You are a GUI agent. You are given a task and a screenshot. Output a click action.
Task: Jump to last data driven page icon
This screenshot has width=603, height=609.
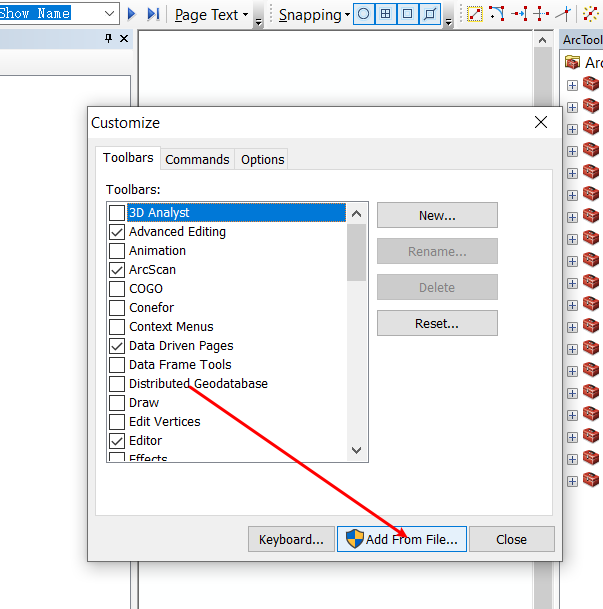(x=153, y=14)
